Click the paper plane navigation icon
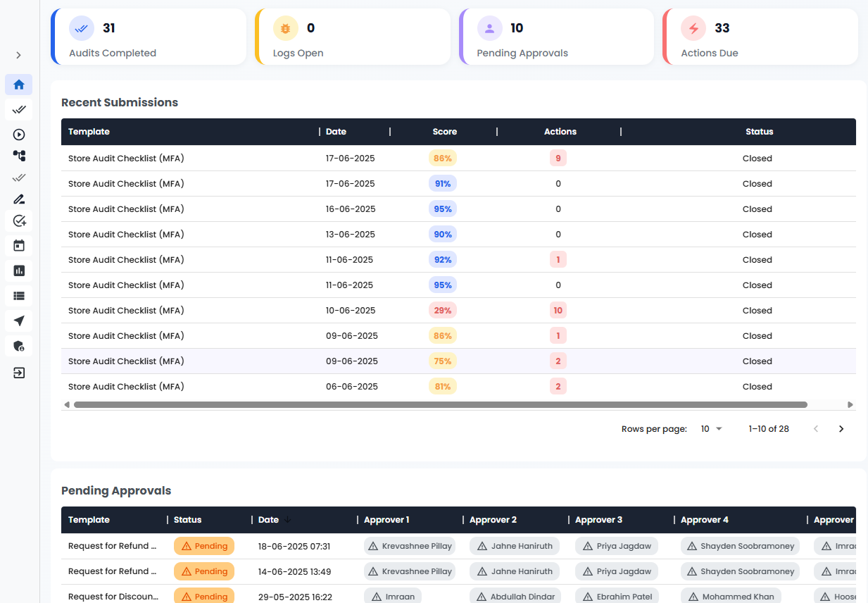Image resolution: width=868 pixels, height=603 pixels. pyautogui.click(x=19, y=321)
